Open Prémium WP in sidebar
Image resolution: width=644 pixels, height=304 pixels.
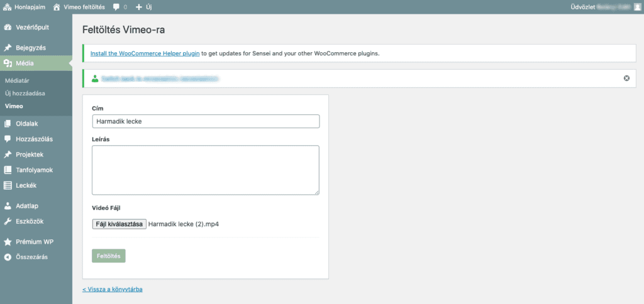[x=36, y=242]
